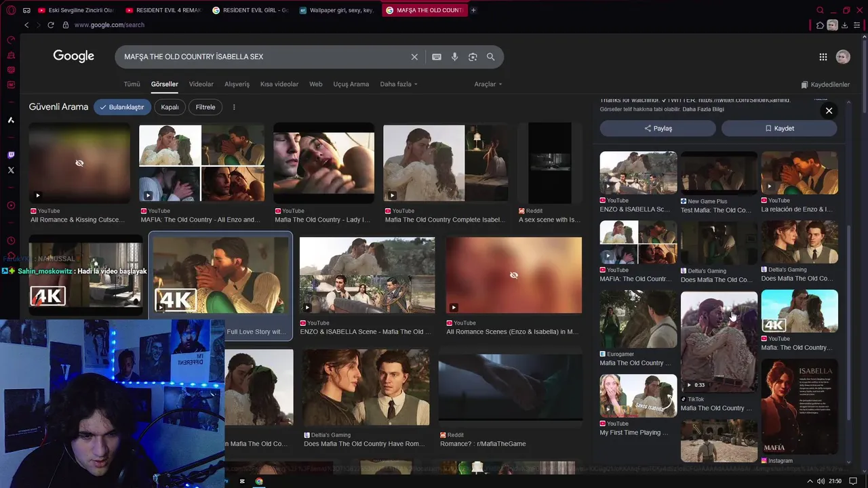Expand the Daha fazla dropdown

[x=399, y=84]
